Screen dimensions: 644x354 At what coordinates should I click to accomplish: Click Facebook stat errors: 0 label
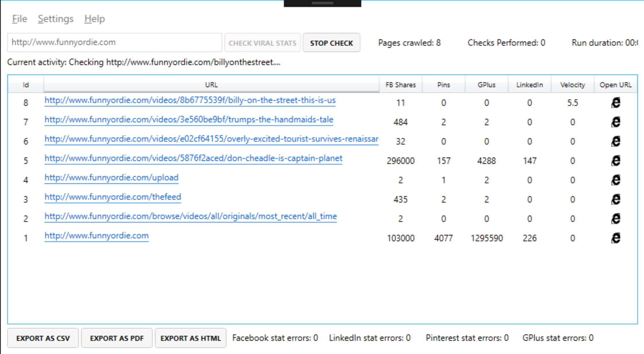[x=275, y=338]
